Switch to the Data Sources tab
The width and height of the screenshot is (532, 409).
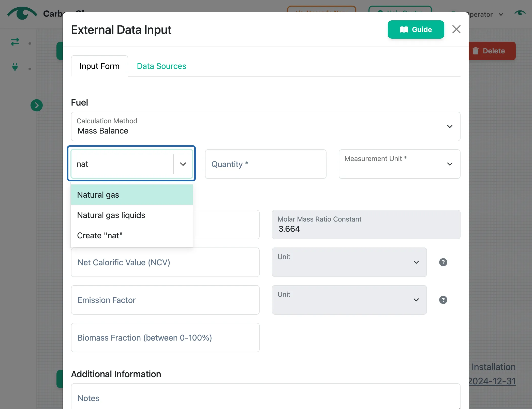[161, 66]
